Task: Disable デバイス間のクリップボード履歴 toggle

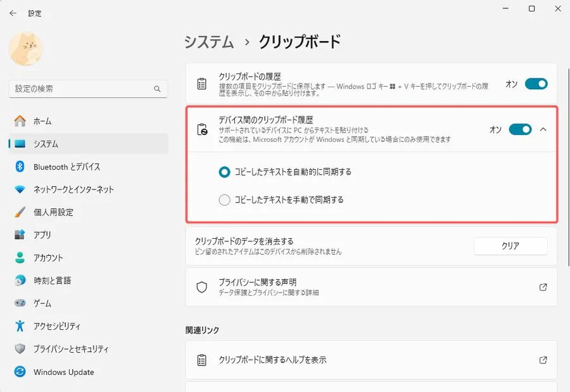Action: click(x=520, y=129)
